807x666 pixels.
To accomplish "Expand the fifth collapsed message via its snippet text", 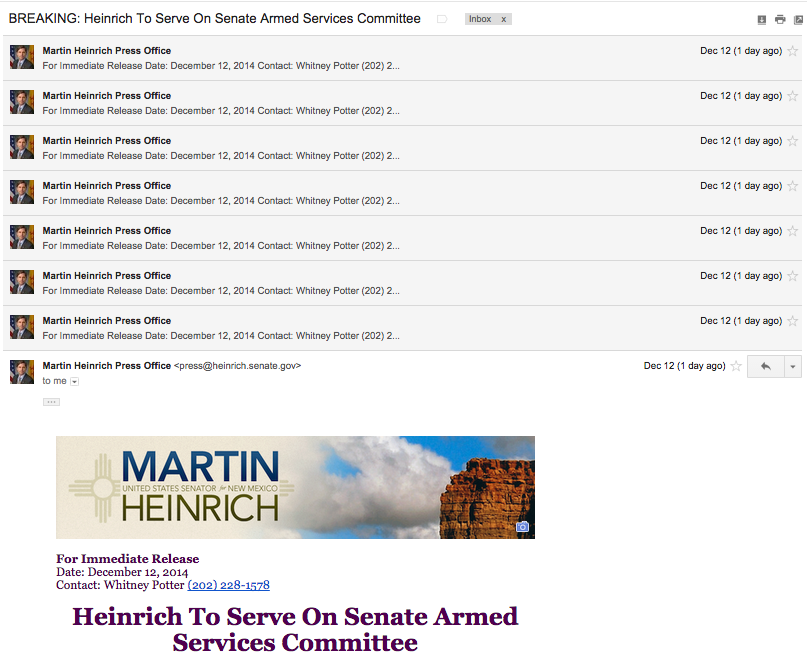I will [x=221, y=246].
